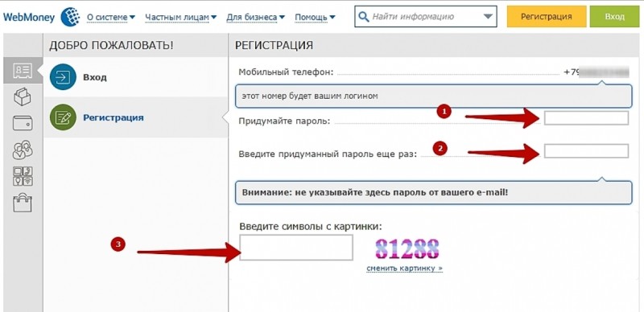The image size is (644, 312).
Task: Focus the captcha symbols input field
Action: click(296, 248)
